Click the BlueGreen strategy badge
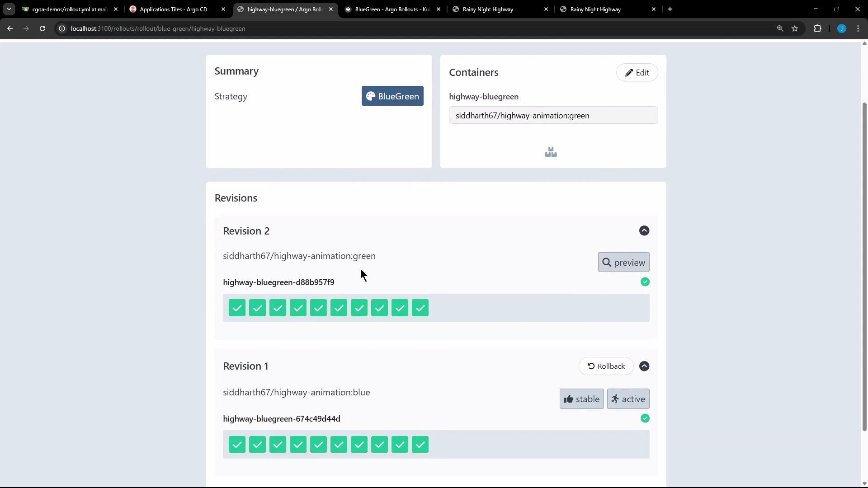 pos(392,96)
